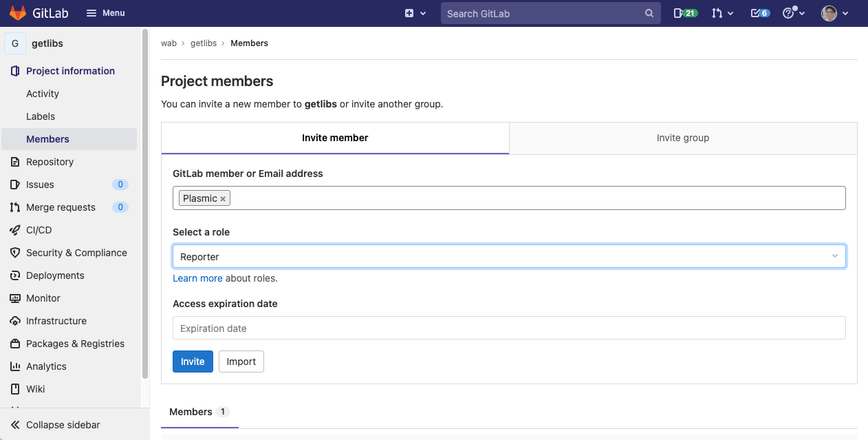The image size is (868, 440).
Task: Open Issues in the sidebar
Action: click(40, 185)
